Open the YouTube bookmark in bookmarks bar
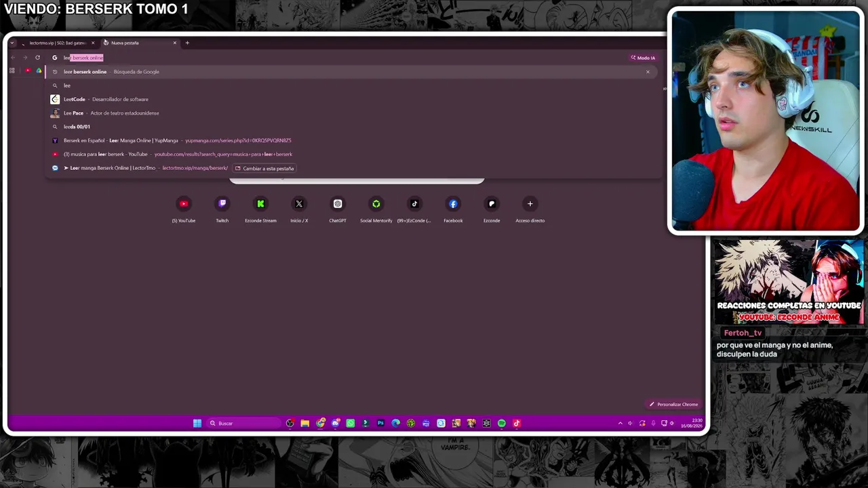Screen dimensions: 868x488 click(x=28, y=70)
